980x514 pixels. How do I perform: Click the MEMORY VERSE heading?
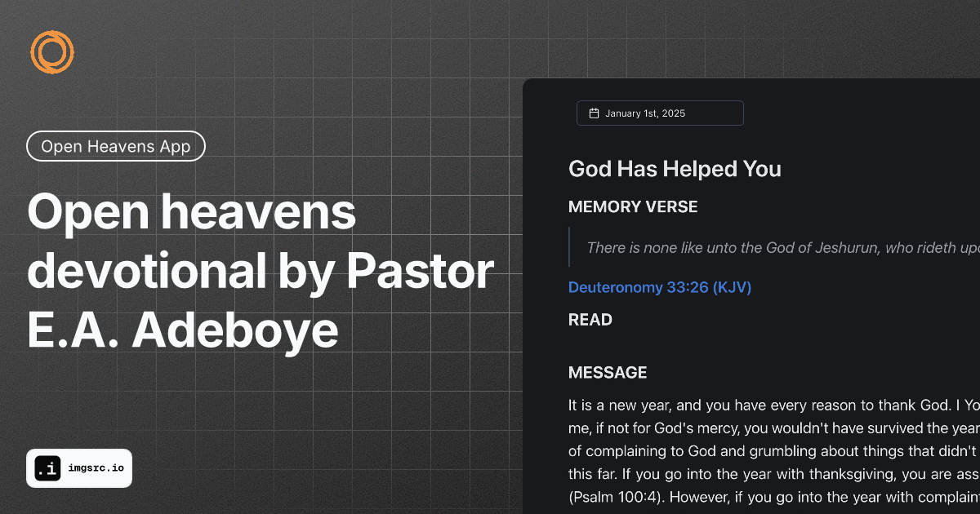(633, 207)
